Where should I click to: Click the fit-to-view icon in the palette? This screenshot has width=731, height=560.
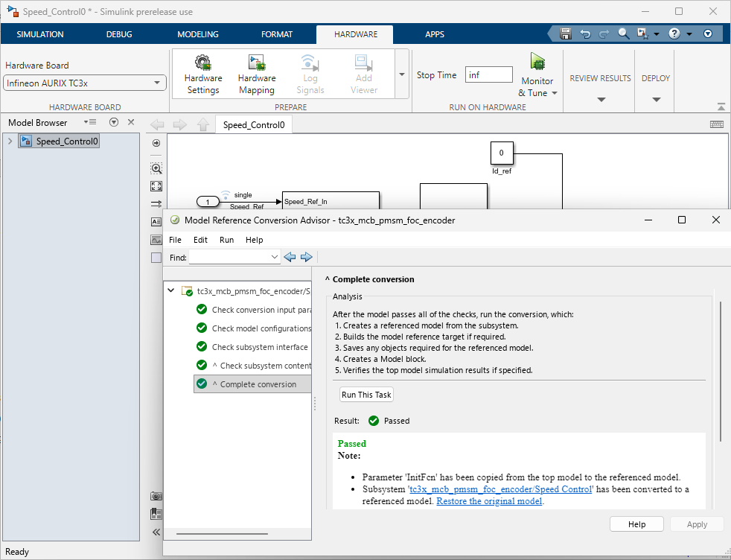point(156,185)
